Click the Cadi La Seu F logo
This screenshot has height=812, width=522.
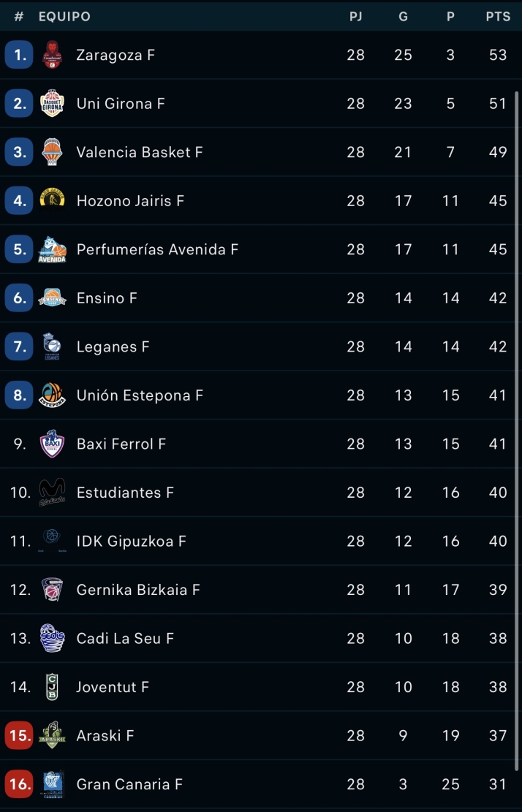(52, 638)
